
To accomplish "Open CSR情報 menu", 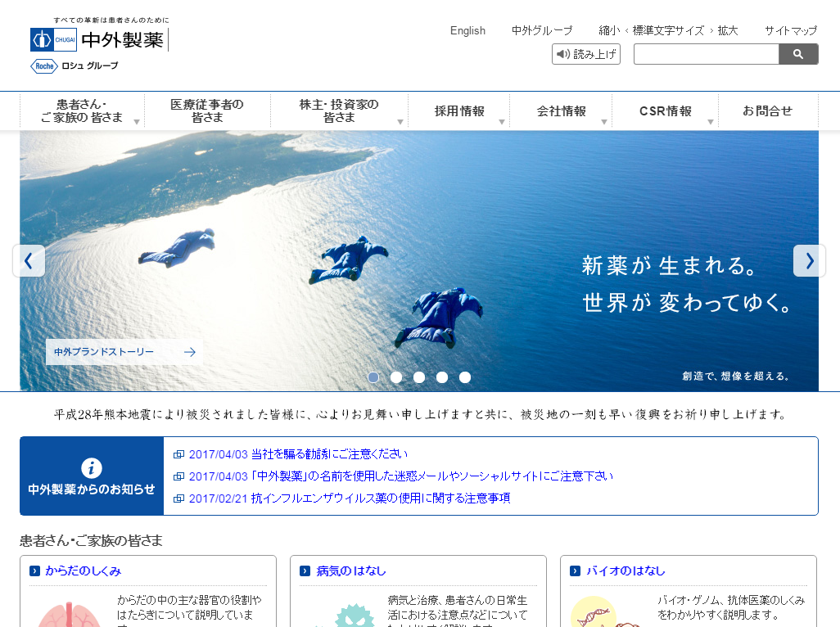I will 666,111.
